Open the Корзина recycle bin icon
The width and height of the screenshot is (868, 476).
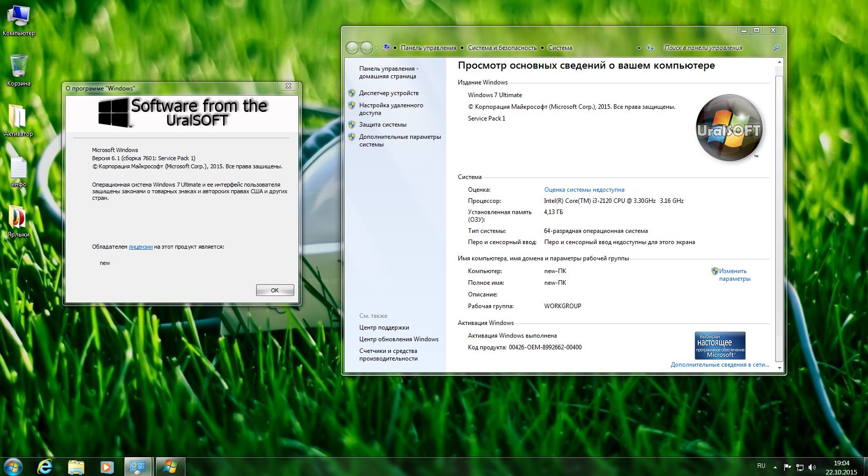19,70
